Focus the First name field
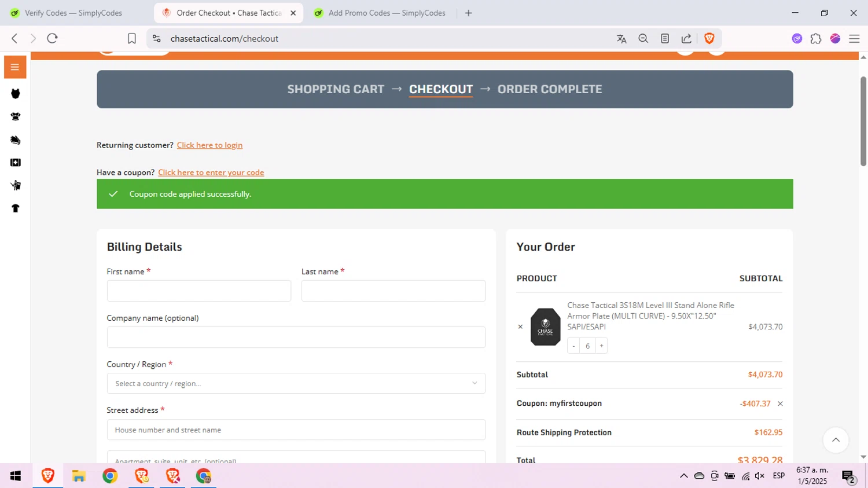 click(x=199, y=291)
